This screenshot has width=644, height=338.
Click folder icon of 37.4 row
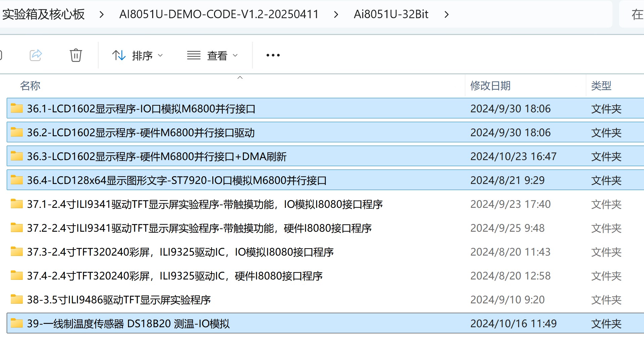17,275
